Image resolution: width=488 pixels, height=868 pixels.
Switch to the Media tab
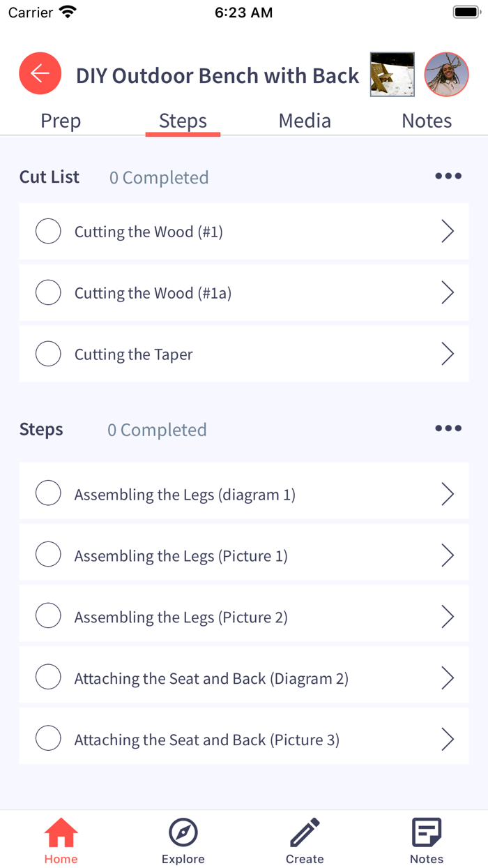(305, 121)
